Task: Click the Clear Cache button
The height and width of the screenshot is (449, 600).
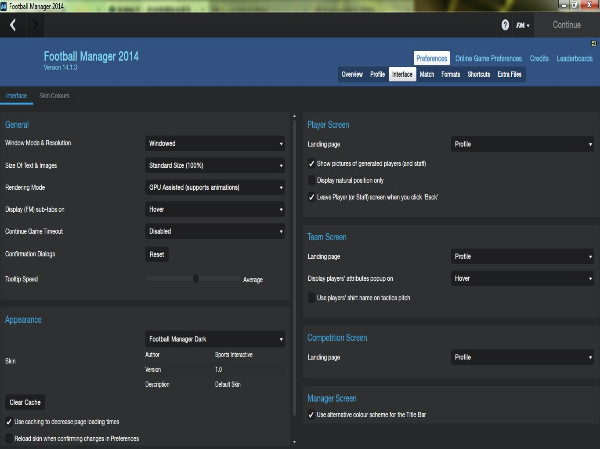Action: 25,402
